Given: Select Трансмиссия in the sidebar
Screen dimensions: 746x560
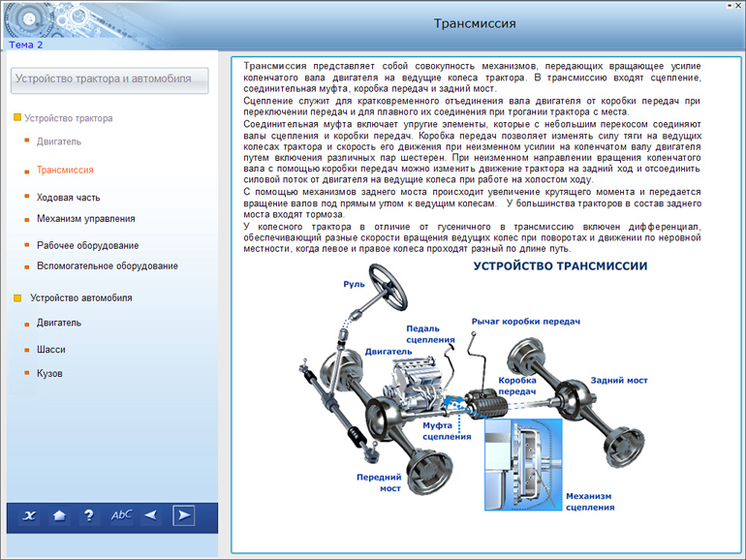Looking at the screenshot, I should click(65, 170).
